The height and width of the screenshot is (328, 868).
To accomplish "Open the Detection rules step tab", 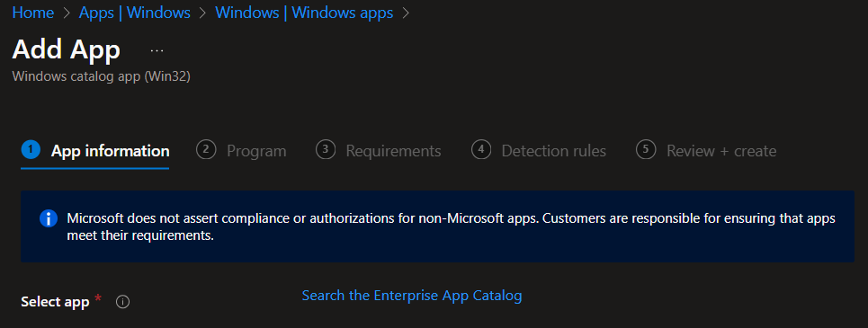I will point(539,150).
